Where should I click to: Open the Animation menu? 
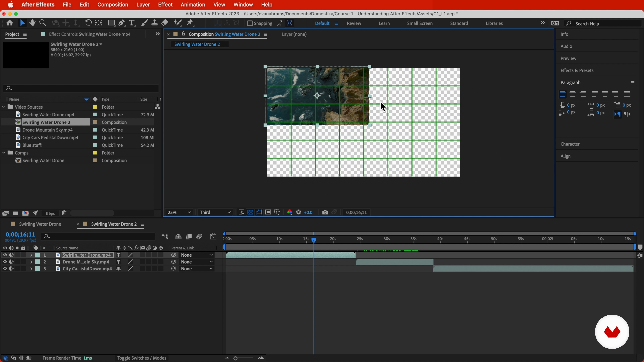pyautogui.click(x=193, y=5)
